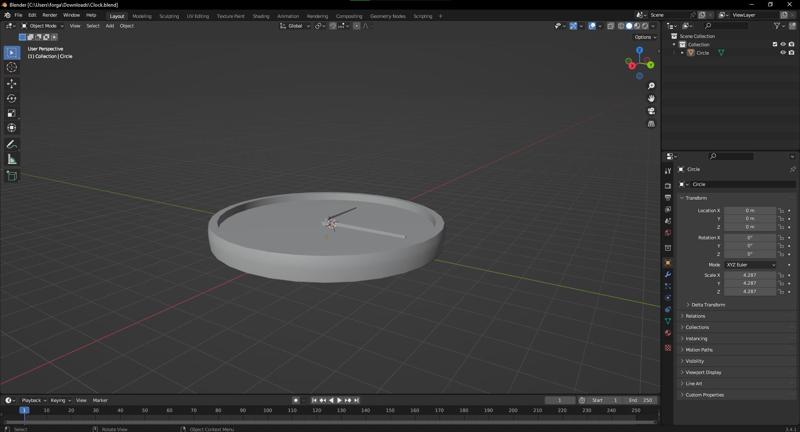
Task: Disable Collection in renders camera icon
Action: pos(791,44)
